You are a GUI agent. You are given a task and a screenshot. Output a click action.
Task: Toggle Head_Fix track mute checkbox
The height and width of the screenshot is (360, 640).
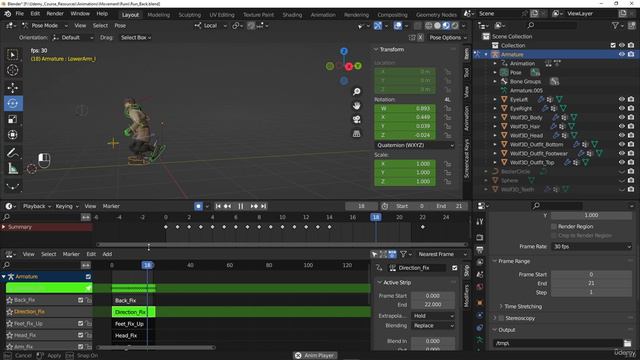[80, 335]
